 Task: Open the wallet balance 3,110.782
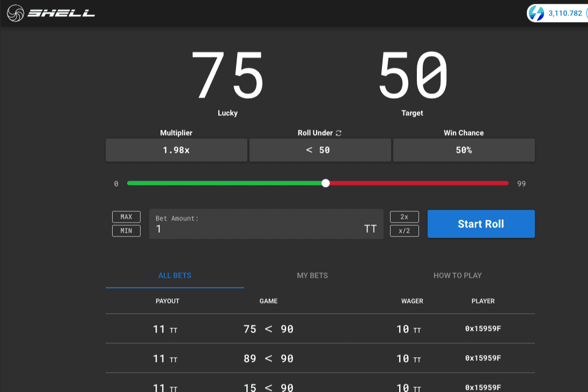click(x=565, y=13)
